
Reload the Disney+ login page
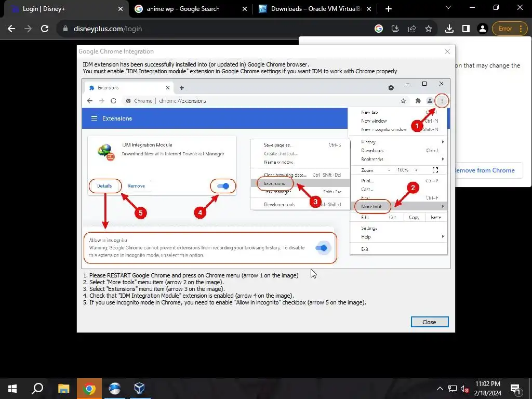tap(45, 29)
